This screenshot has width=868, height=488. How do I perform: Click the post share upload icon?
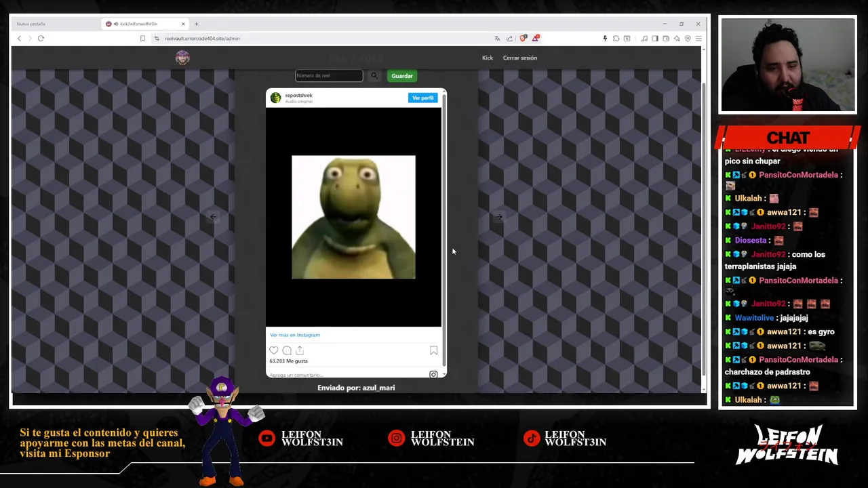coord(300,350)
